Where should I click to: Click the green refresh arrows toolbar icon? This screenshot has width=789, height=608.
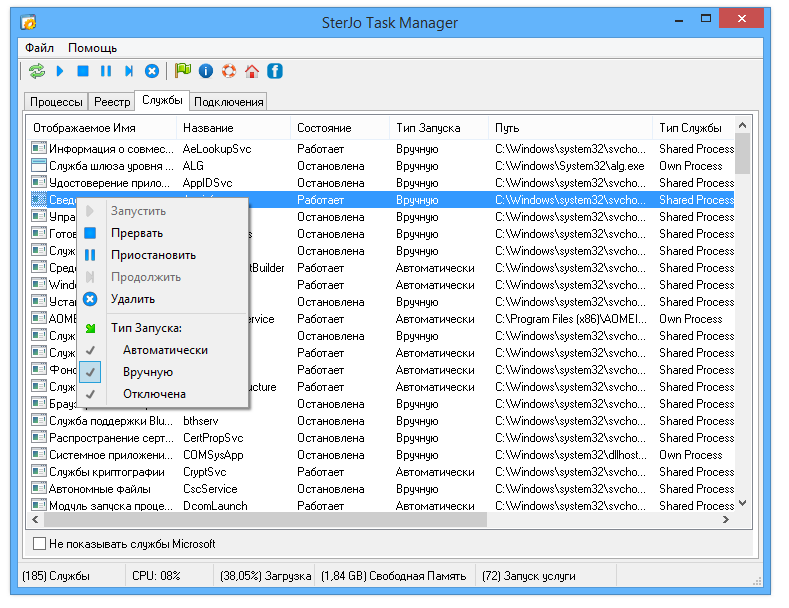pyautogui.click(x=37, y=71)
